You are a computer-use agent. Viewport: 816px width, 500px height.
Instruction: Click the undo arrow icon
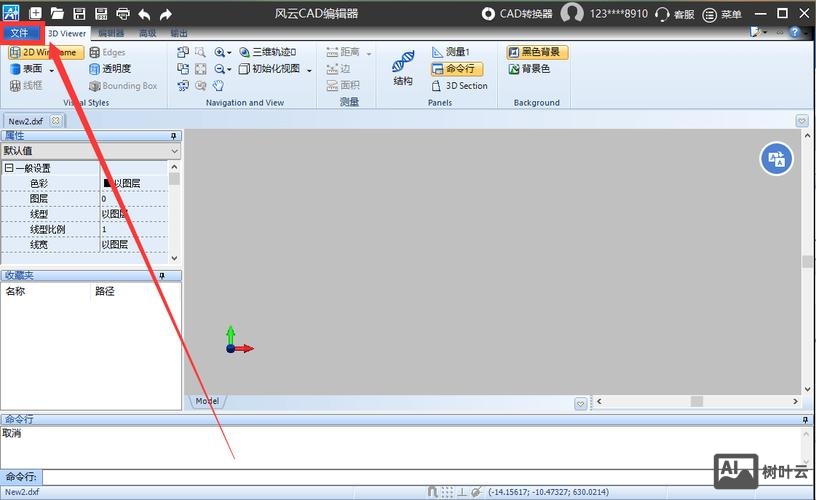[145, 14]
